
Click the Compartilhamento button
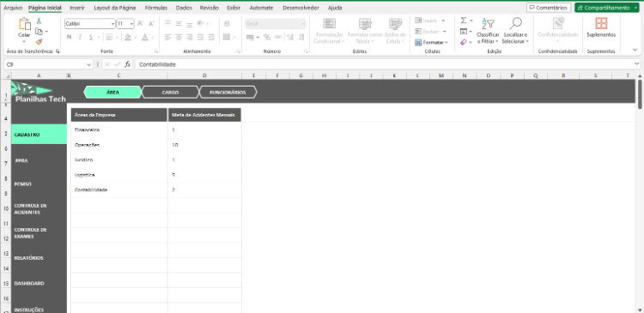[606, 8]
